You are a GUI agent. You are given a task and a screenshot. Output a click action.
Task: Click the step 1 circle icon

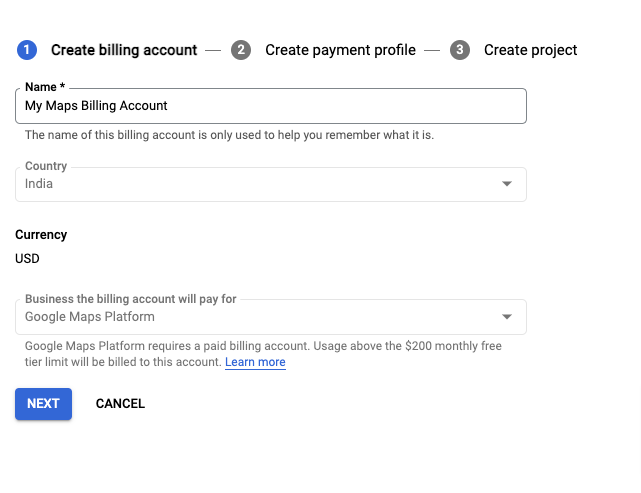[27, 50]
